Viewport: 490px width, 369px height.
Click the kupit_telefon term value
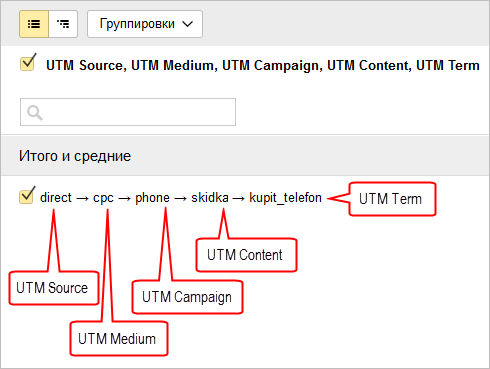[285, 198]
